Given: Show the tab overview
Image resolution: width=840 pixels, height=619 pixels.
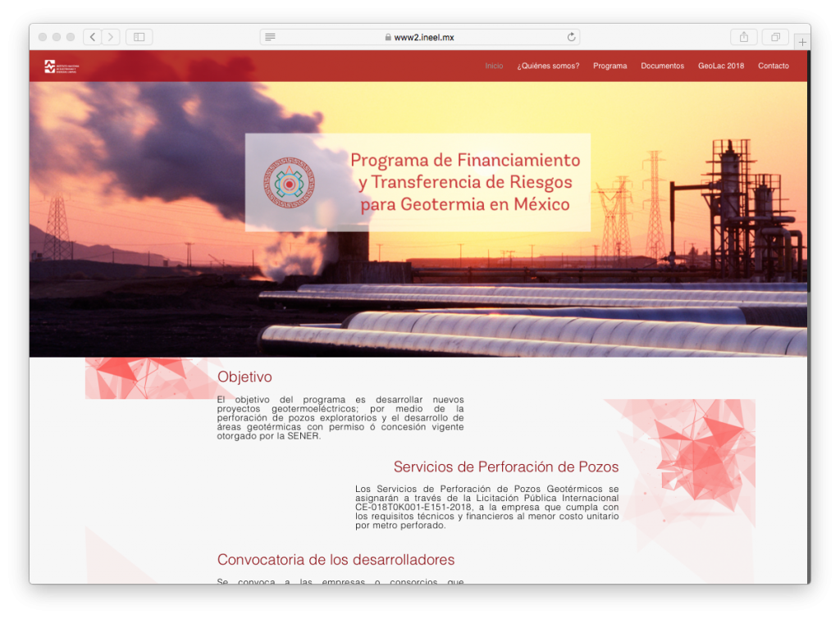Looking at the screenshot, I should [774, 37].
